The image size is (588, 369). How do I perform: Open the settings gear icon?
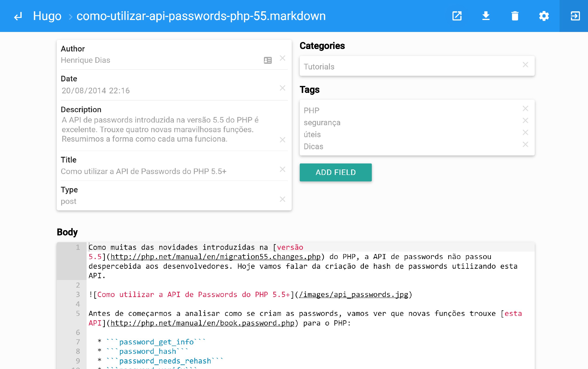coord(544,16)
